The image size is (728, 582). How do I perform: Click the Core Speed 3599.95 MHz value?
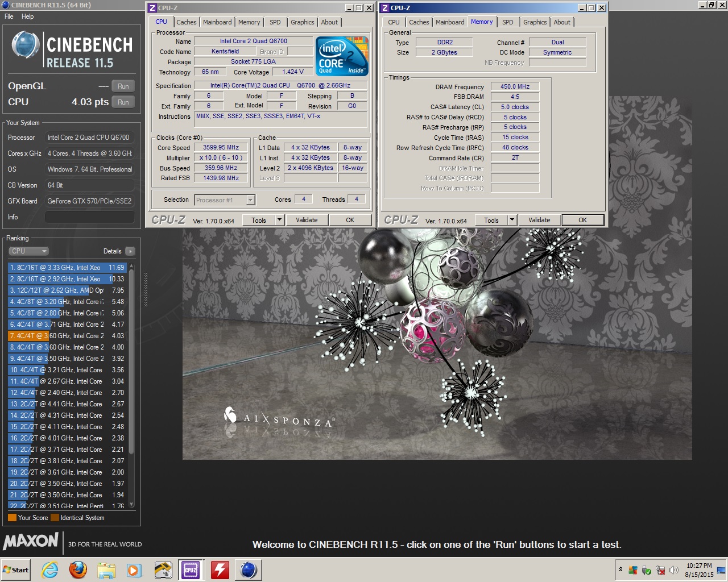coord(221,147)
